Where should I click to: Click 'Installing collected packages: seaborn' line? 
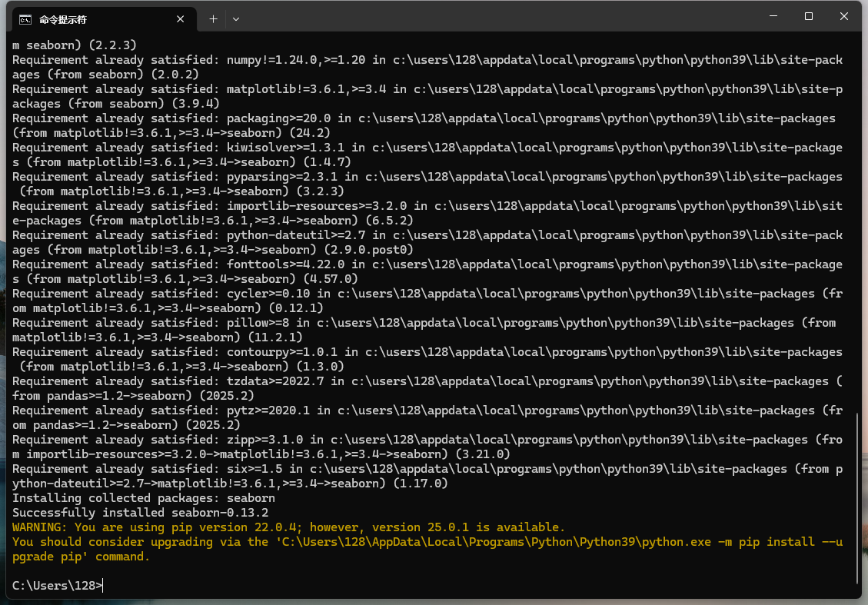coord(143,498)
